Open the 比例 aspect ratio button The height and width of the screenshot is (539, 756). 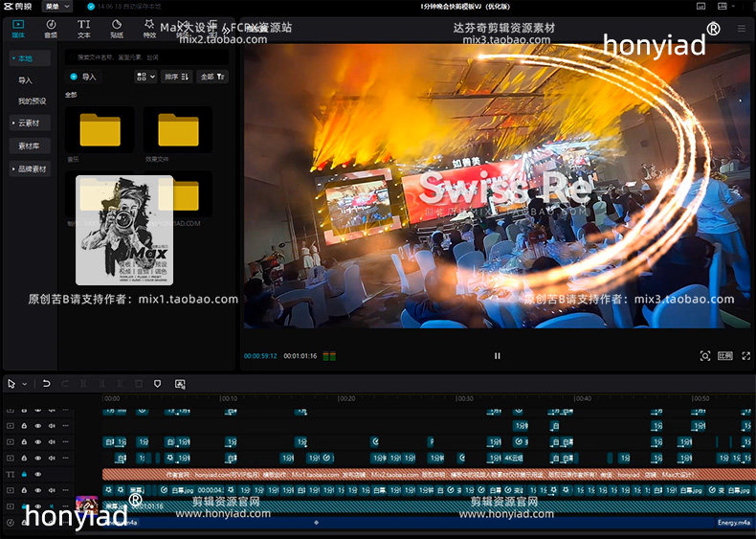pyautogui.click(x=725, y=356)
